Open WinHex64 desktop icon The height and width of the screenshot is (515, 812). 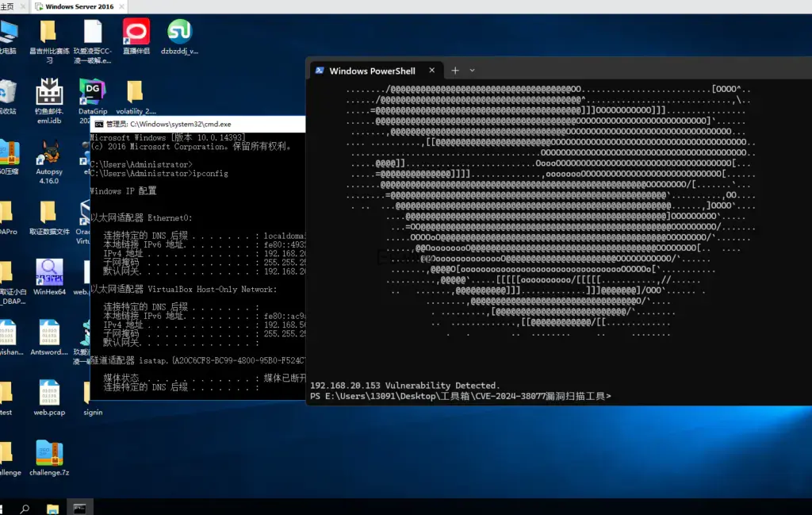(x=49, y=275)
